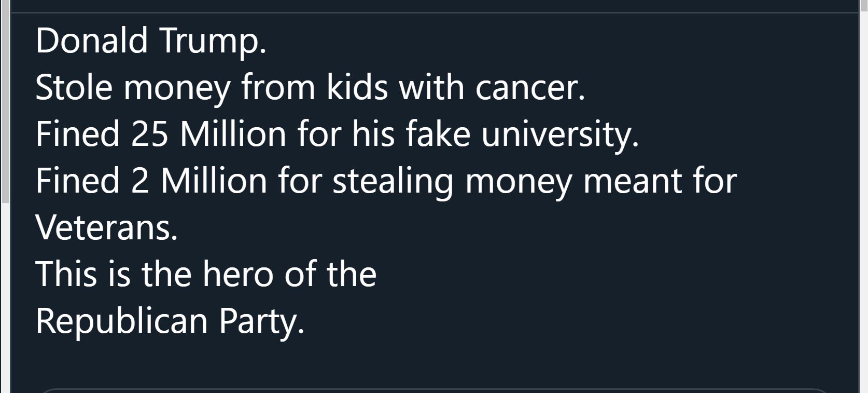Click the scrollbar track below the thumb

pos(5,297)
